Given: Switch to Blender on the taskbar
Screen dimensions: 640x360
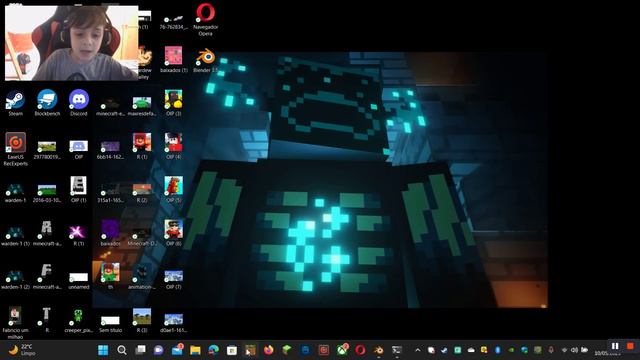Looking at the screenshot, I should pyautogui.click(x=378, y=350).
